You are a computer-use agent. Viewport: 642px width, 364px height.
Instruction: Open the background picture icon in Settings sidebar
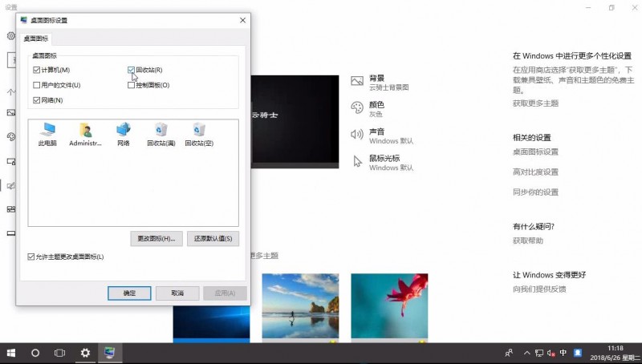click(x=11, y=112)
